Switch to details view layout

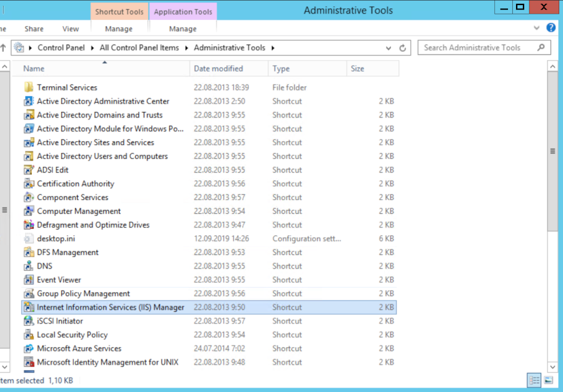[x=534, y=379]
